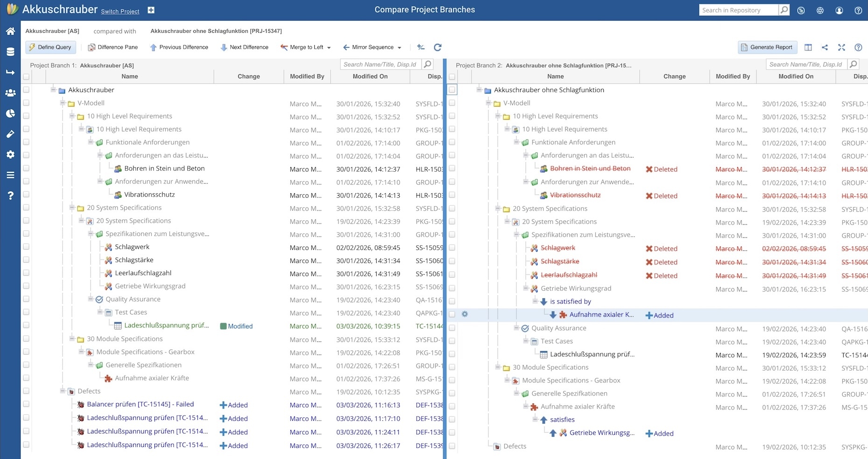Click the refresh icon in compare toolbar
This screenshot has height=459, width=868.
[x=438, y=47]
